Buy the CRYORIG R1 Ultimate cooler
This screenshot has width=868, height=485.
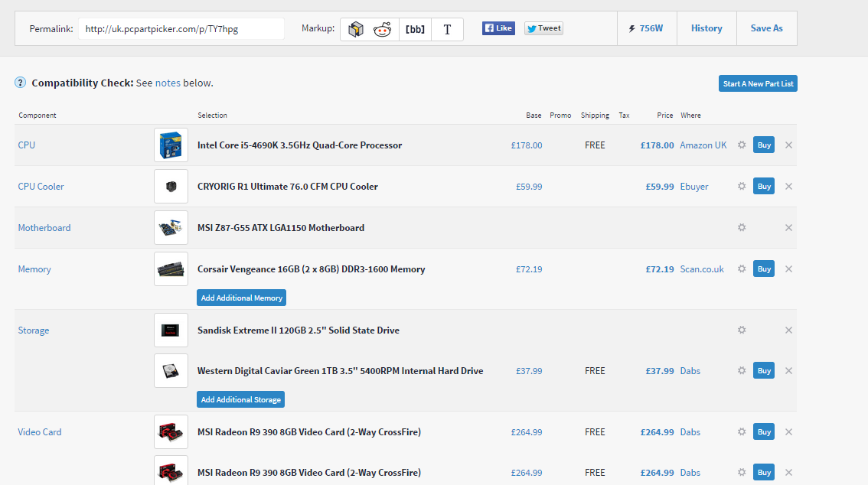point(764,187)
